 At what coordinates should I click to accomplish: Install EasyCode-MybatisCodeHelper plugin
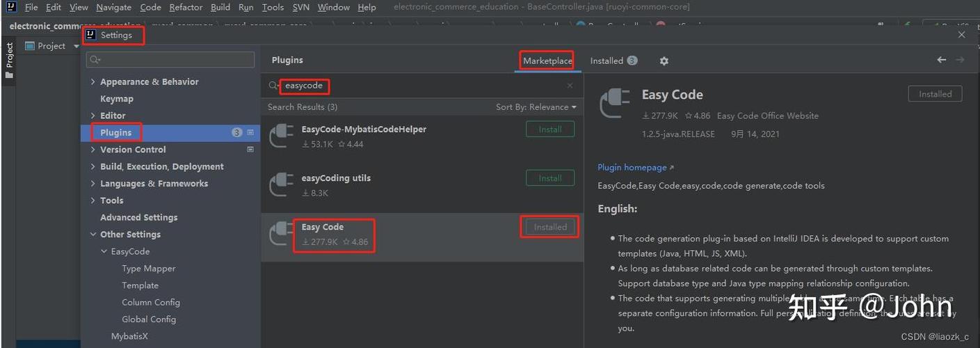tap(550, 129)
